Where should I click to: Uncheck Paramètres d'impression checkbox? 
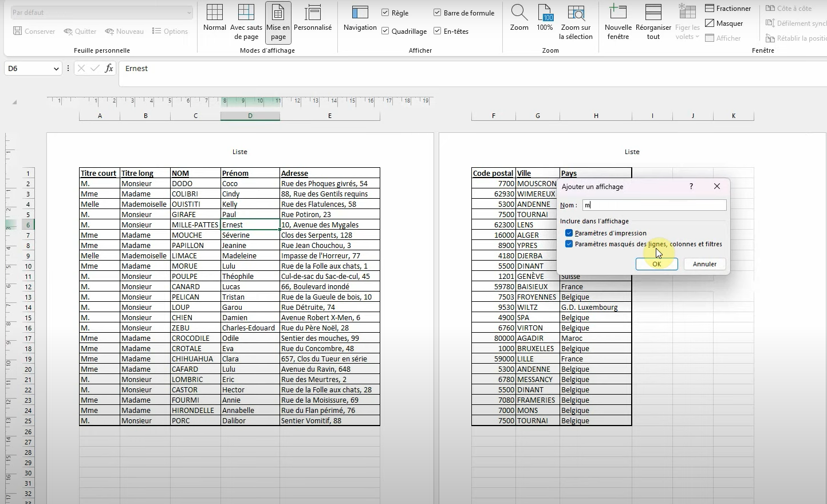tap(569, 233)
